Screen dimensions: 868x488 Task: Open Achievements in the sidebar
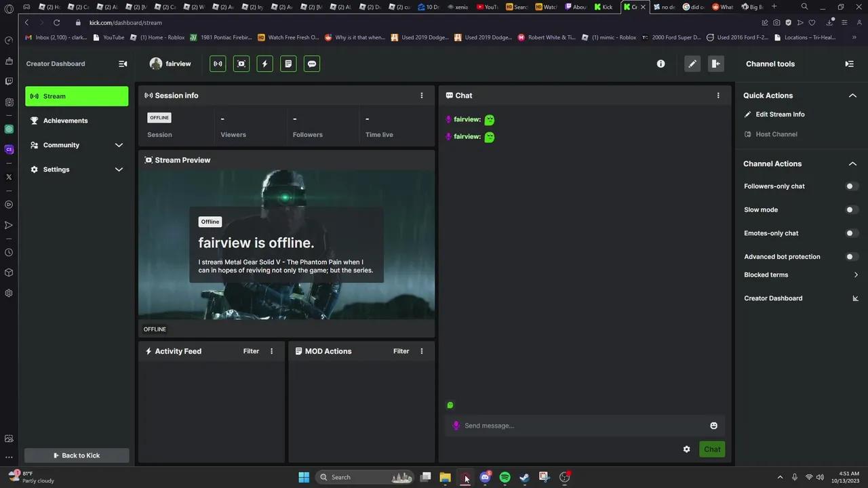pyautogui.click(x=77, y=121)
